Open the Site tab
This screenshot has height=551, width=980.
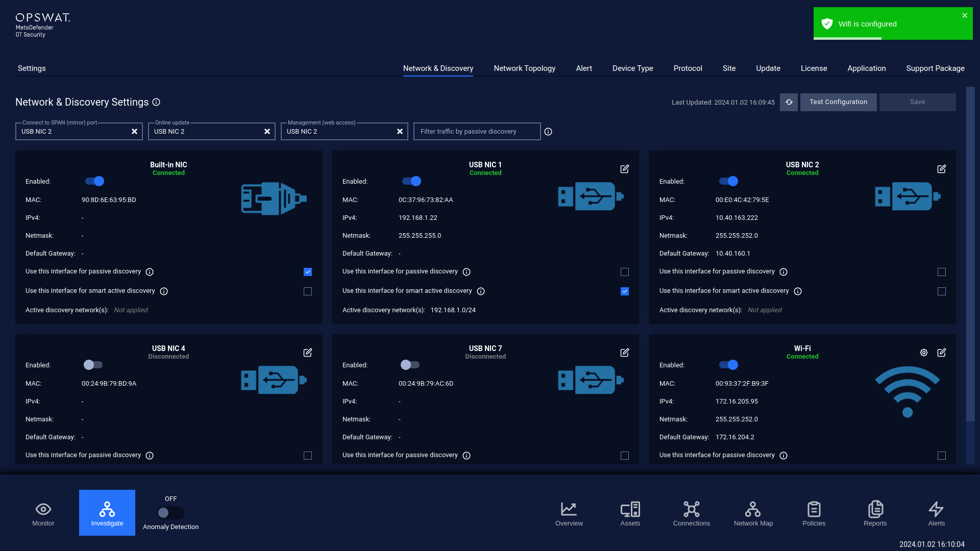pos(729,68)
